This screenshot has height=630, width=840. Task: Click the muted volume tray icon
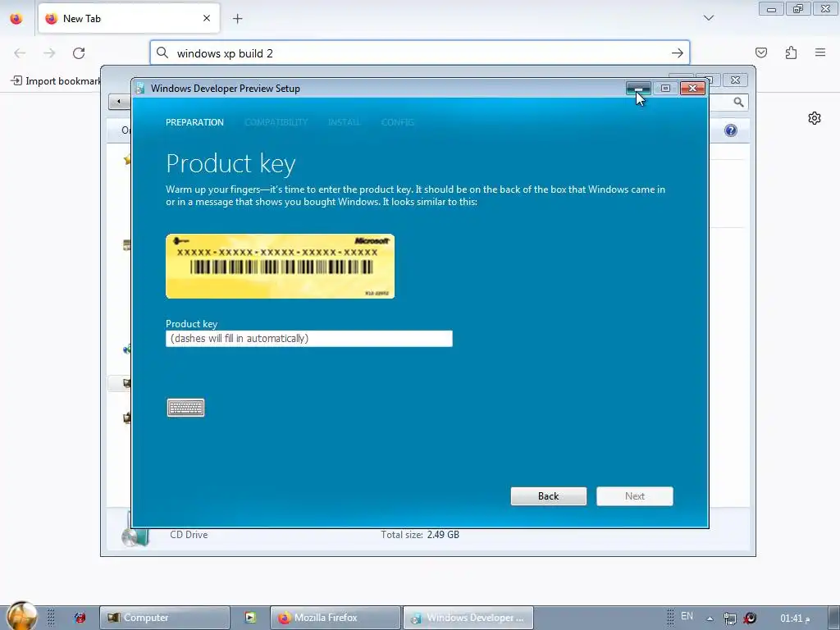point(750,619)
